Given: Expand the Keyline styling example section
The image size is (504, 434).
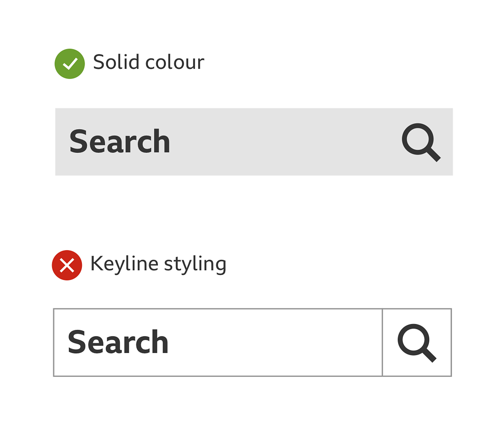Looking at the screenshot, I should [158, 264].
